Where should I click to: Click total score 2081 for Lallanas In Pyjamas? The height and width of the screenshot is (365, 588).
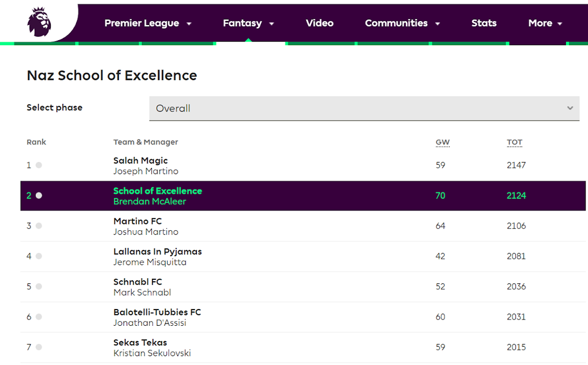516,256
